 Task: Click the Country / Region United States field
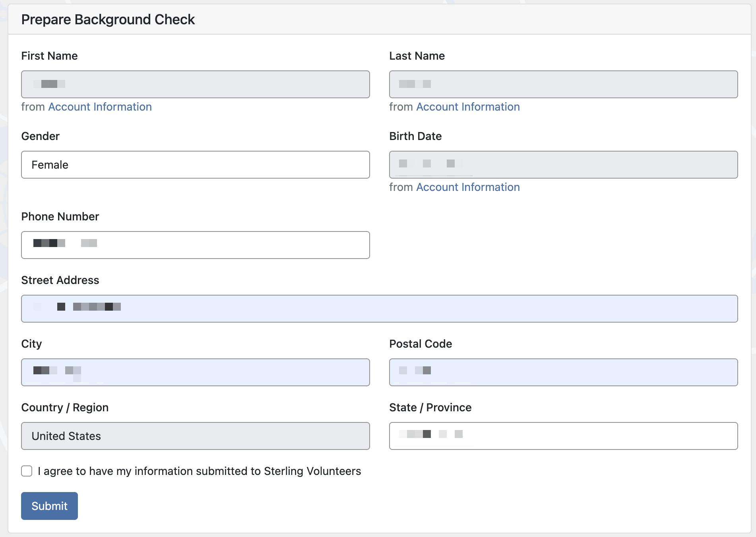(196, 436)
